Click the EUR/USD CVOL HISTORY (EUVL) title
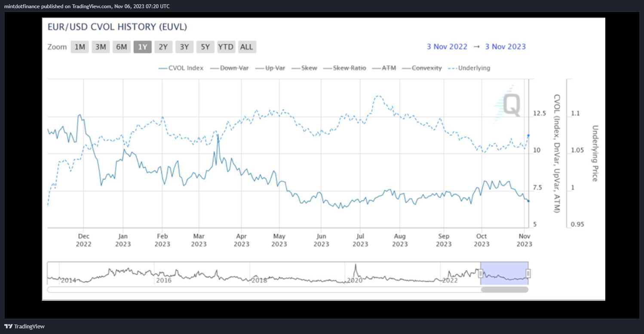 coord(117,27)
